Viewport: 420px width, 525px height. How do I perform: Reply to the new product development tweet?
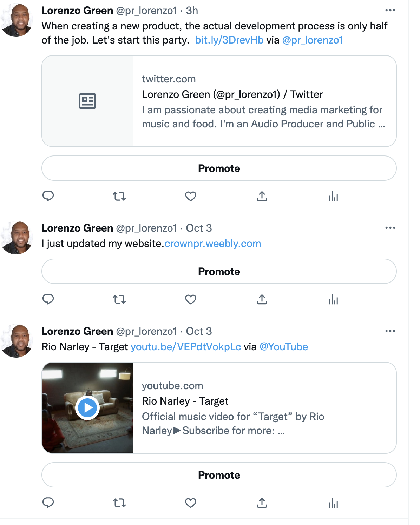(x=48, y=196)
